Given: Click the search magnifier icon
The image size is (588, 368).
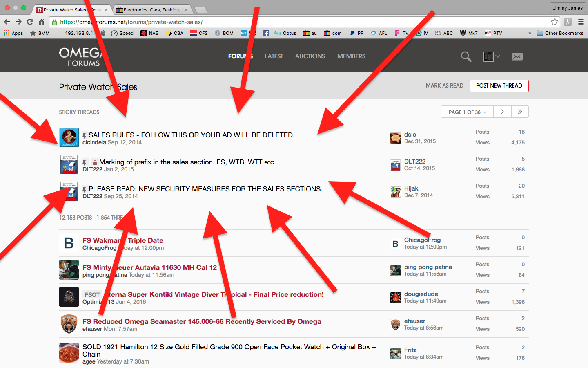Looking at the screenshot, I should (466, 57).
